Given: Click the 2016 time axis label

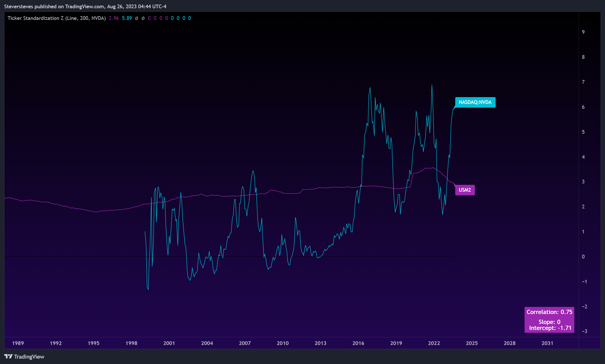Looking at the screenshot, I should 358,343.
